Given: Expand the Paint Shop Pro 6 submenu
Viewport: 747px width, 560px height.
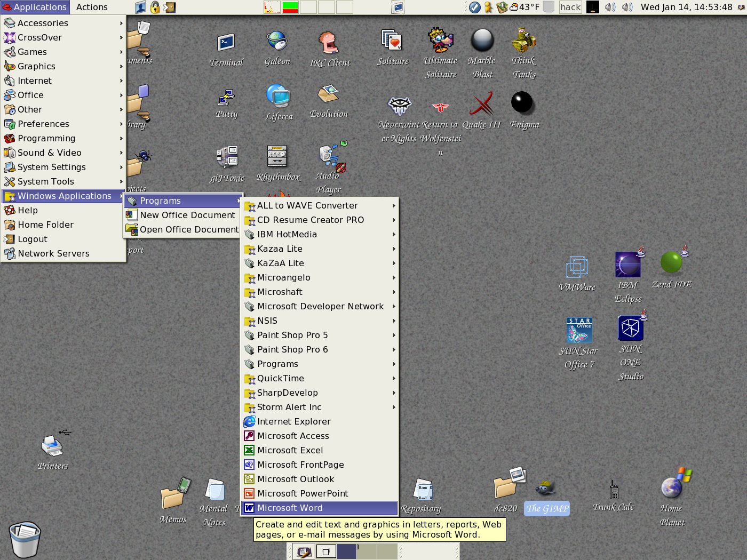Looking at the screenshot, I should coord(320,349).
